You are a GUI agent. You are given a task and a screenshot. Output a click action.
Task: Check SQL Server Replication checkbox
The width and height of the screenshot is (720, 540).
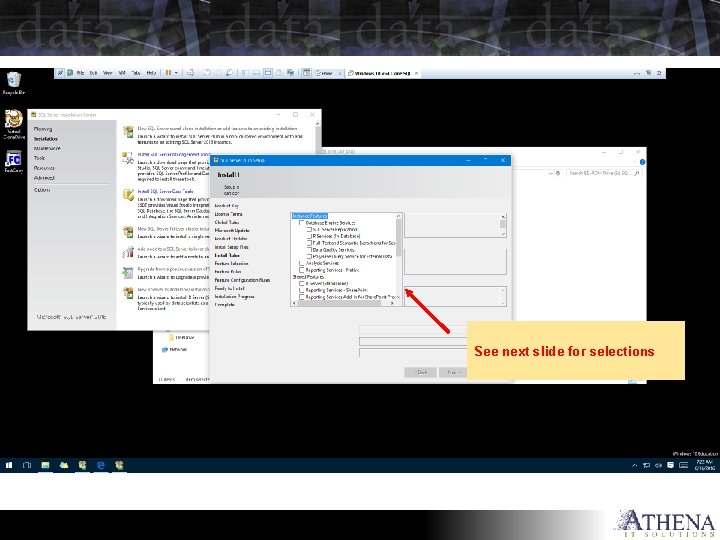pyautogui.click(x=309, y=229)
